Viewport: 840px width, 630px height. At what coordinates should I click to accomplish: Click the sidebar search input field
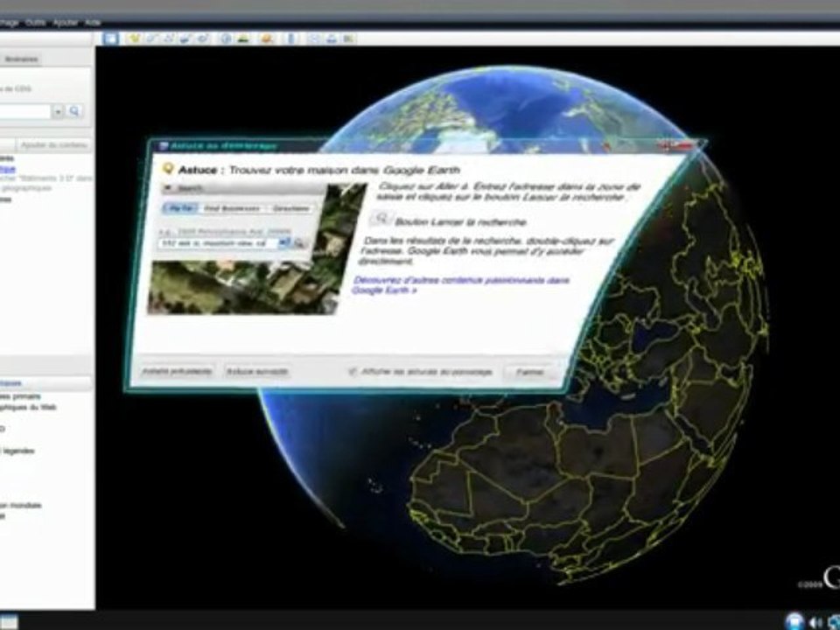coord(25,111)
